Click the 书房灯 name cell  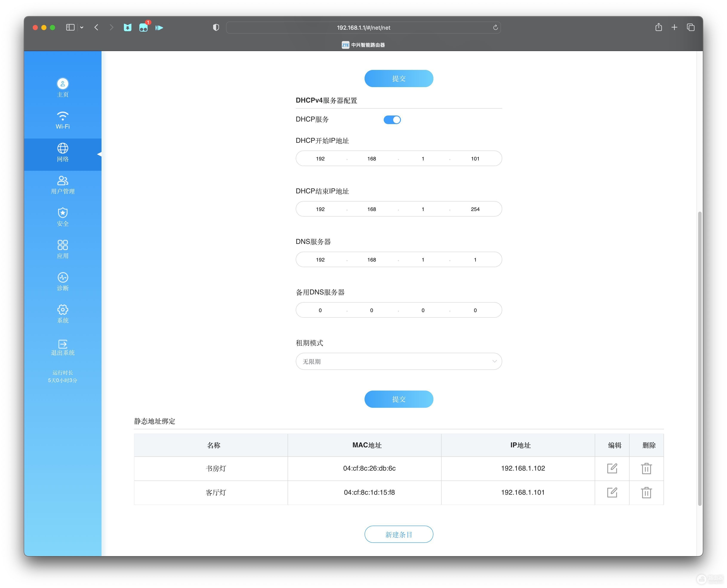point(211,468)
